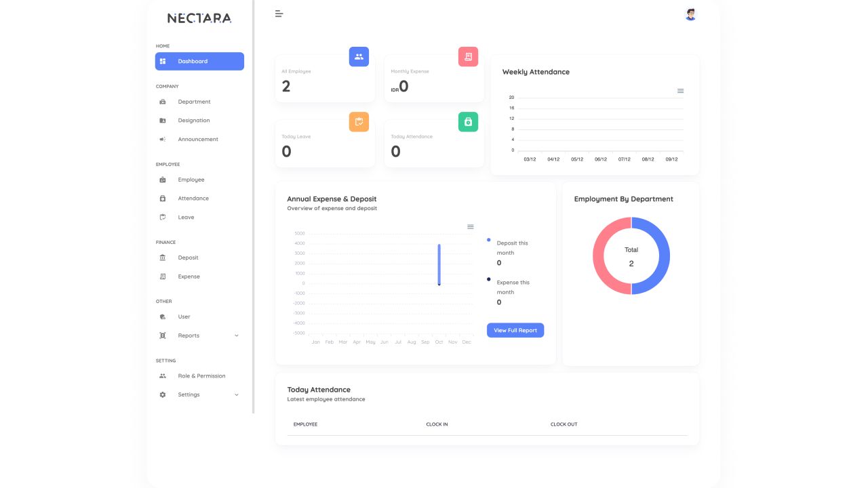The width and height of the screenshot is (868, 488).
Task: Click the Employment By Department heading
Action: pyautogui.click(x=624, y=199)
